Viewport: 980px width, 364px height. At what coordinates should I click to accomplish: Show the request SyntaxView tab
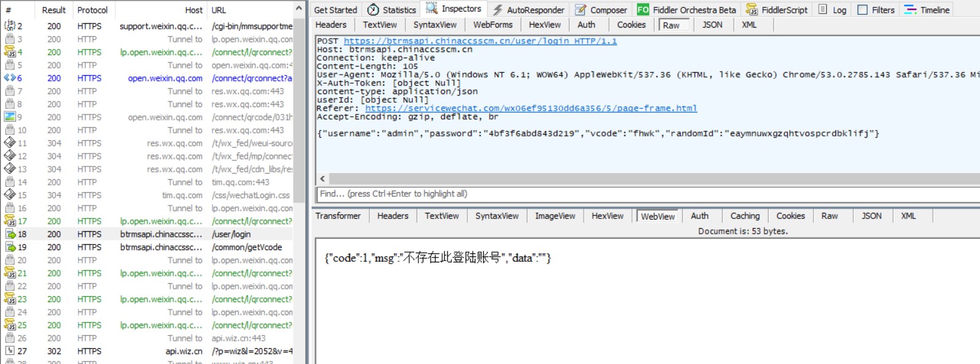pos(435,24)
